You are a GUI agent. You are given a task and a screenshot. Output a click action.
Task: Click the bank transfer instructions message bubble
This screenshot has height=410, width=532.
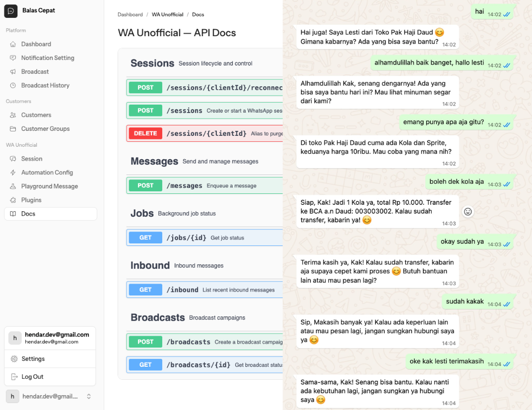(x=376, y=211)
